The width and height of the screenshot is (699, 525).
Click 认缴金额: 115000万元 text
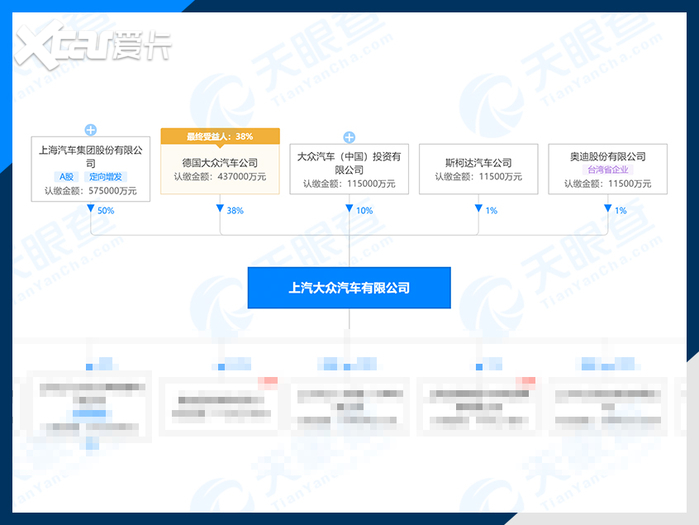click(349, 184)
